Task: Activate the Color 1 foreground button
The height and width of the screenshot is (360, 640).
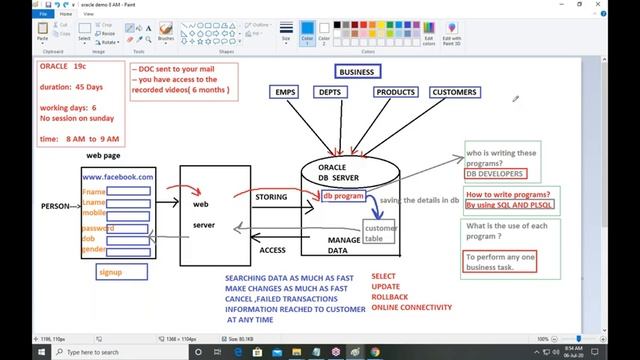Action: 307,33
